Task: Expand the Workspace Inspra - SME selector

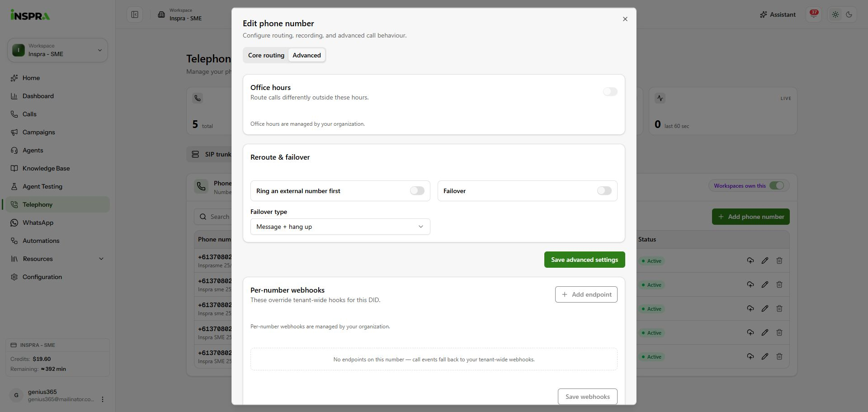Action: 57,50
